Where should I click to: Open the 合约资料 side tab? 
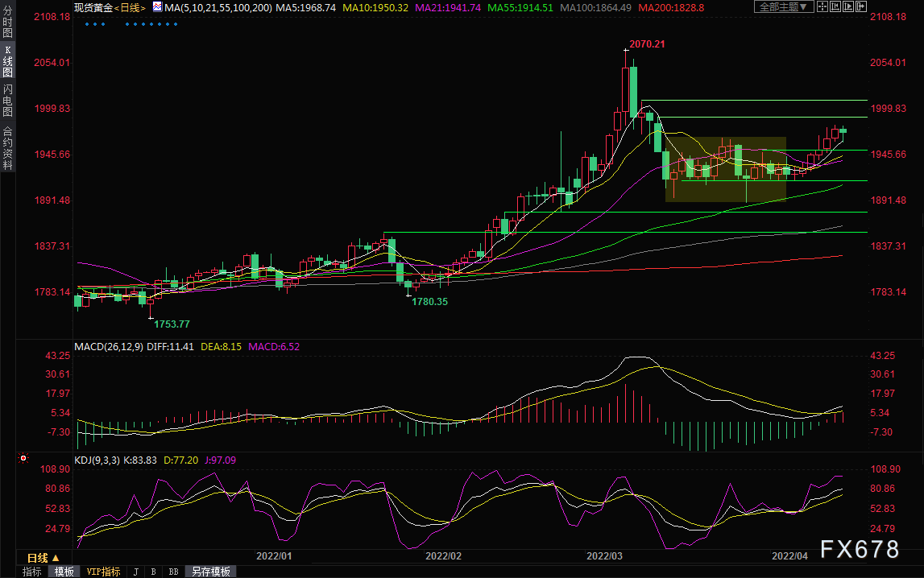point(8,148)
